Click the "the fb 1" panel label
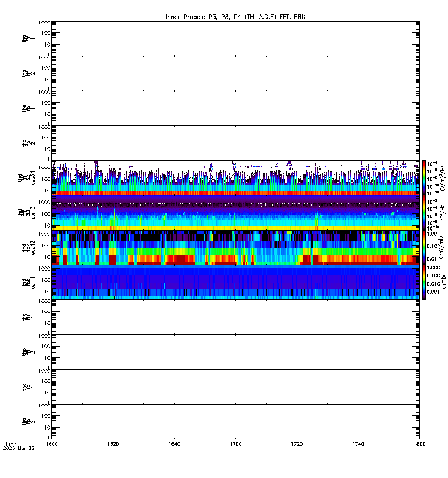448x478 pixels. (28, 387)
